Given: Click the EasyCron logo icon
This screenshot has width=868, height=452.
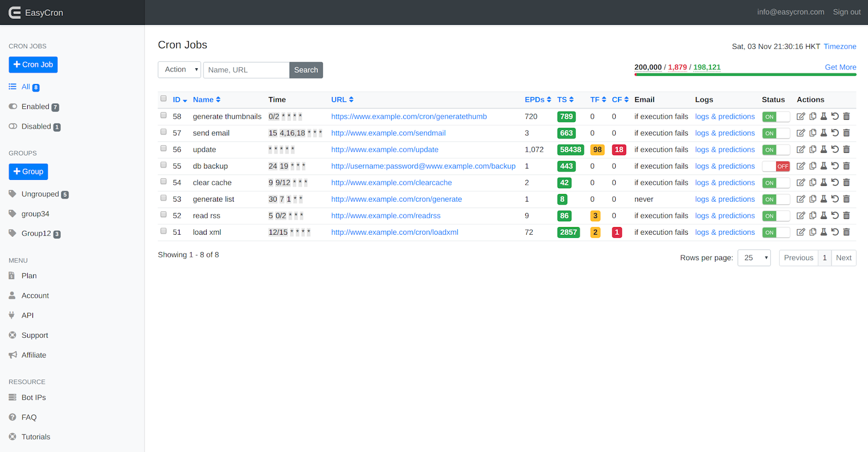Looking at the screenshot, I should coord(15,12).
